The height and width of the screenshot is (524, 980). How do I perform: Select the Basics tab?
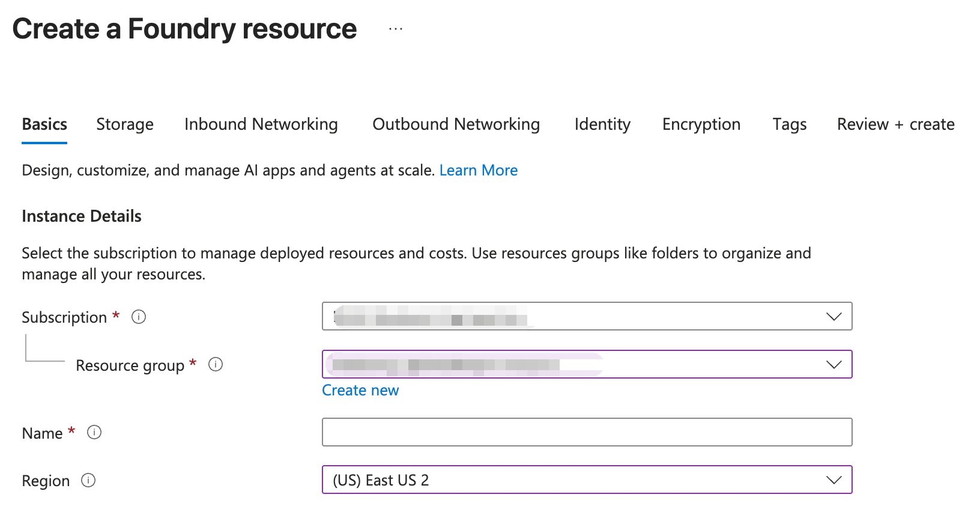44,124
